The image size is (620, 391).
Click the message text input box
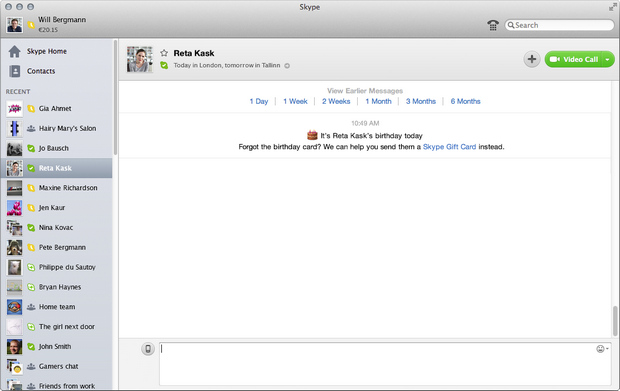385,364
